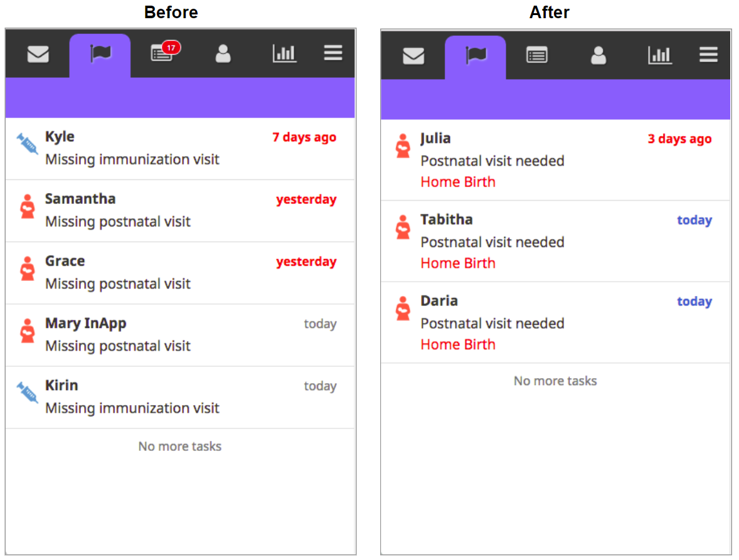Open the bar chart icon in After panel
Viewport: 739px width, 560px height.
pyautogui.click(x=660, y=55)
